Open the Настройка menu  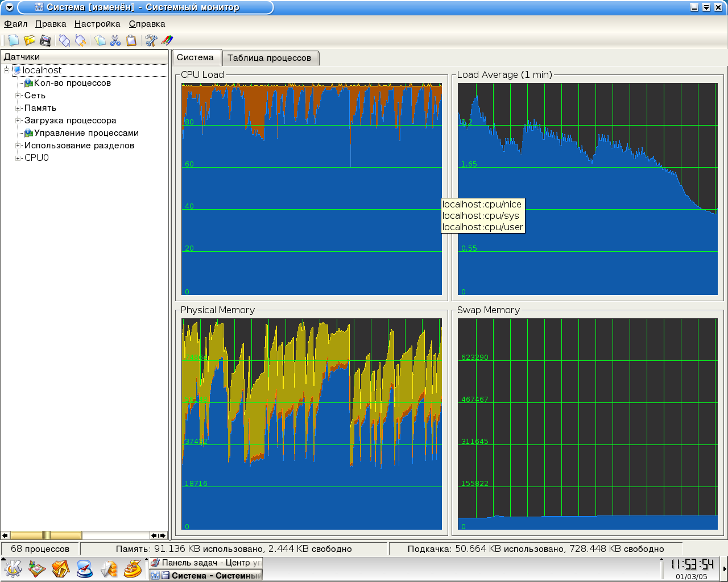click(x=97, y=24)
